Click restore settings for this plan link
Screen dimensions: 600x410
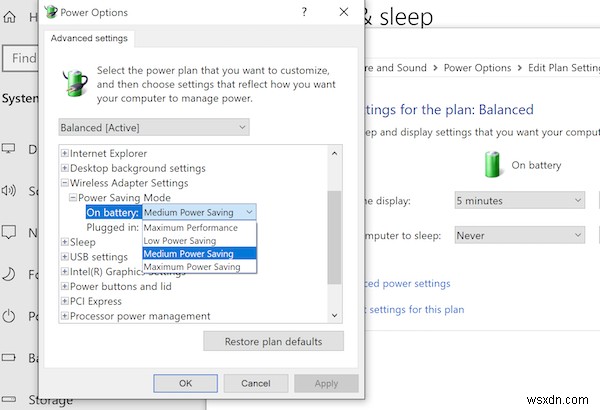pyautogui.click(x=415, y=309)
